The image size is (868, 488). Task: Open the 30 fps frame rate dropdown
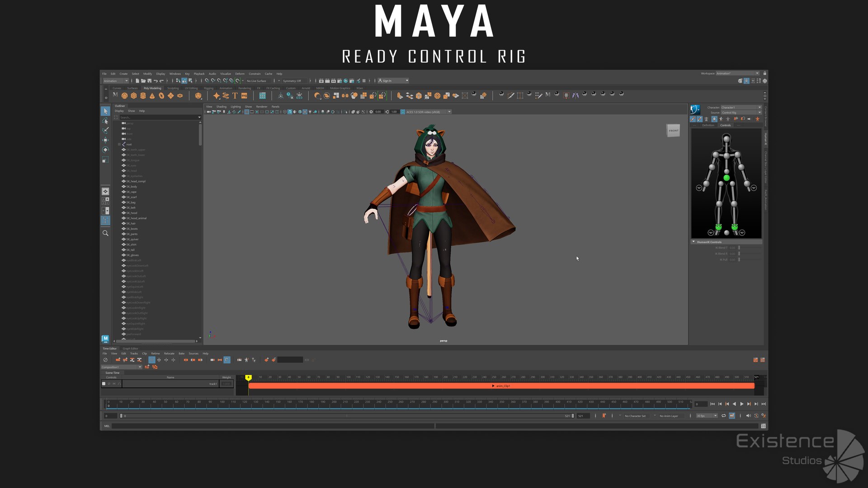[707, 416]
